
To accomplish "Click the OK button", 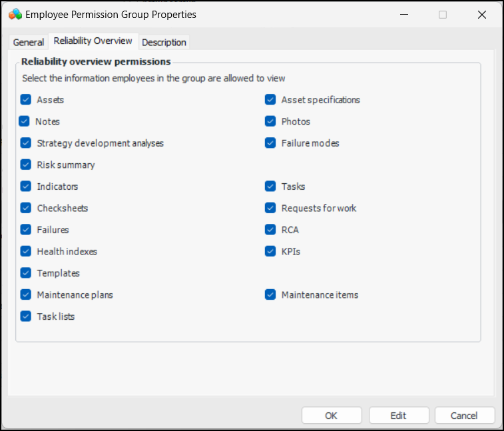I will pyautogui.click(x=331, y=415).
